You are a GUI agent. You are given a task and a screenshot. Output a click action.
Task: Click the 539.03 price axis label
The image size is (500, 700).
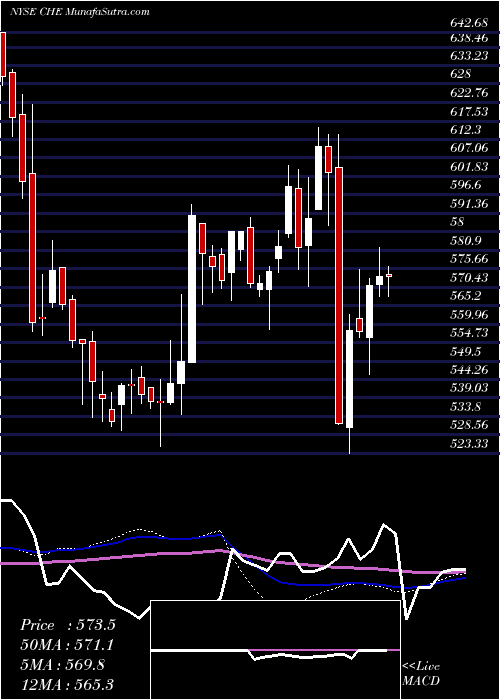point(468,388)
